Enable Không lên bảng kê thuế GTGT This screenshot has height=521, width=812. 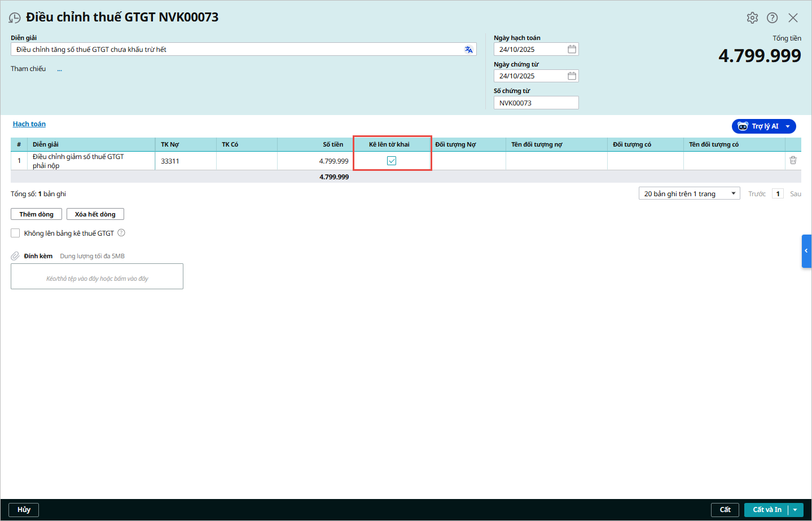click(x=15, y=233)
